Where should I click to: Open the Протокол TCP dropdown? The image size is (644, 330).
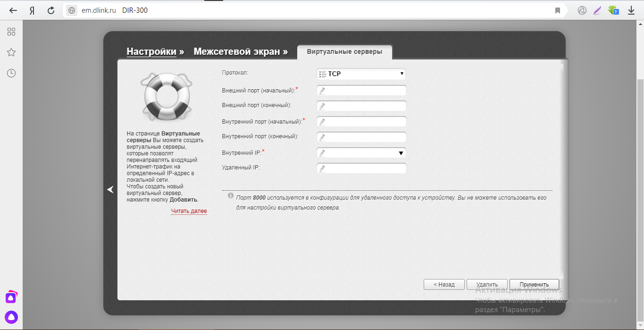click(x=361, y=74)
